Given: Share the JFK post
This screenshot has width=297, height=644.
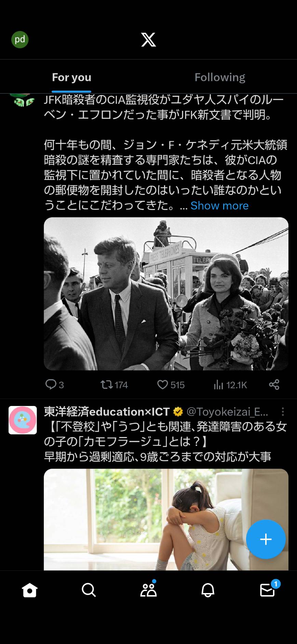Looking at the screenshot, I should coord(274,385).
